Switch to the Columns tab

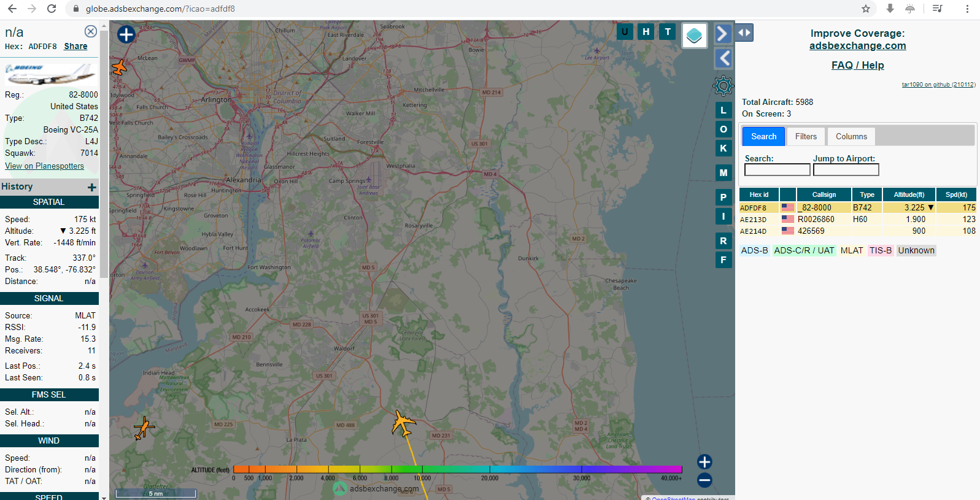pos(851,136)
